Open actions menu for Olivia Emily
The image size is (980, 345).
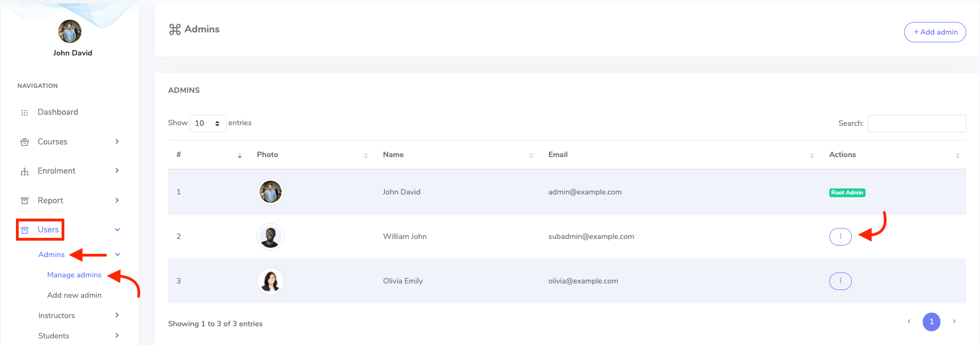(x=840, y=281)
